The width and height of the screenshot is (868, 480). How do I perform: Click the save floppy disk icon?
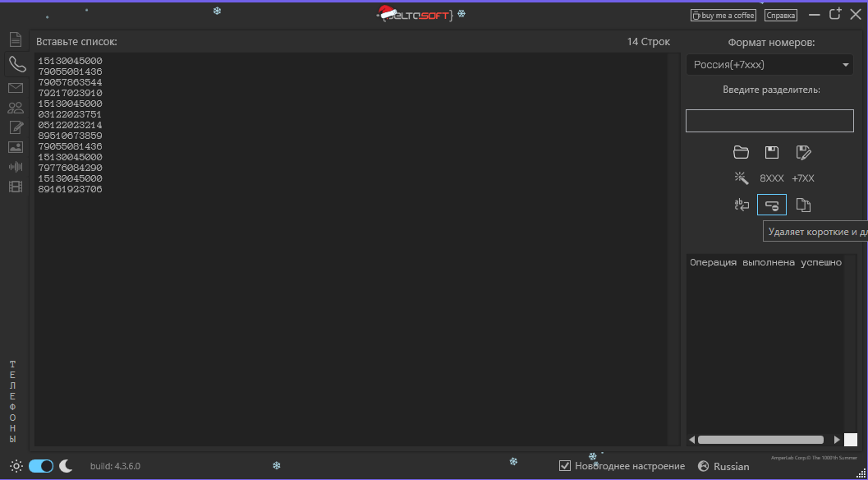tap(772, 152)
